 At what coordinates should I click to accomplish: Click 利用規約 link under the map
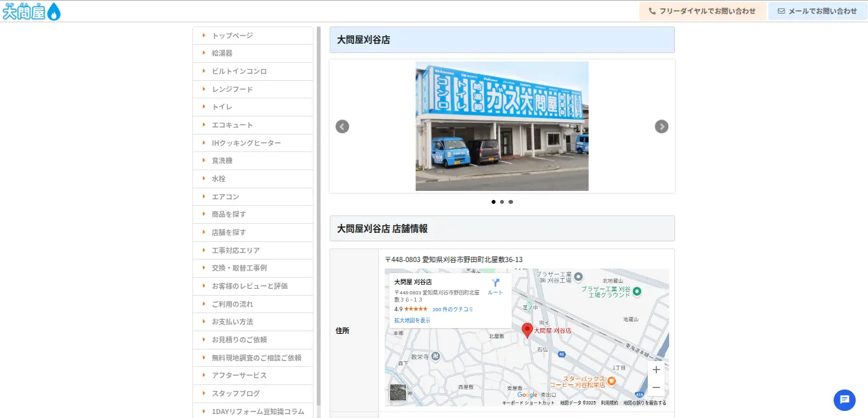pos(609,403)
